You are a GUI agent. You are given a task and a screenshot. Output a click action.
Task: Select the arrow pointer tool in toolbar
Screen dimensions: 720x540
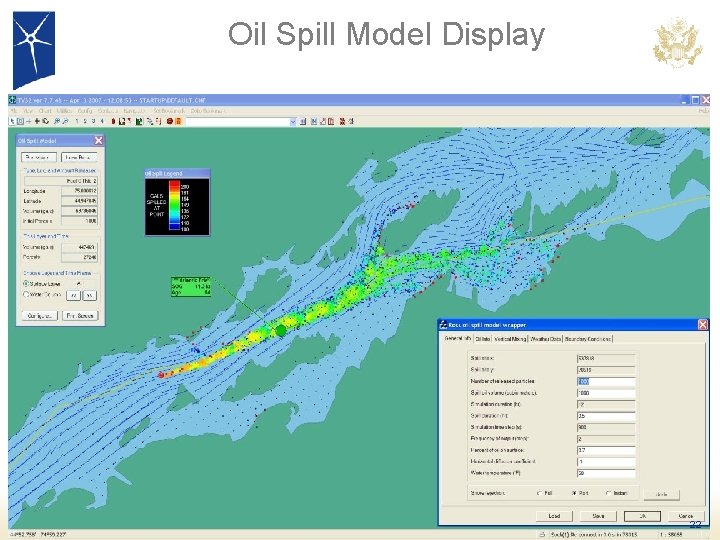point(12,121)
